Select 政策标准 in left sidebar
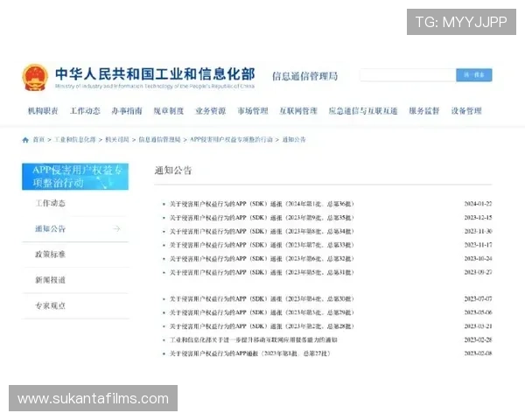525x420 pixels. (x=50, y=255)
